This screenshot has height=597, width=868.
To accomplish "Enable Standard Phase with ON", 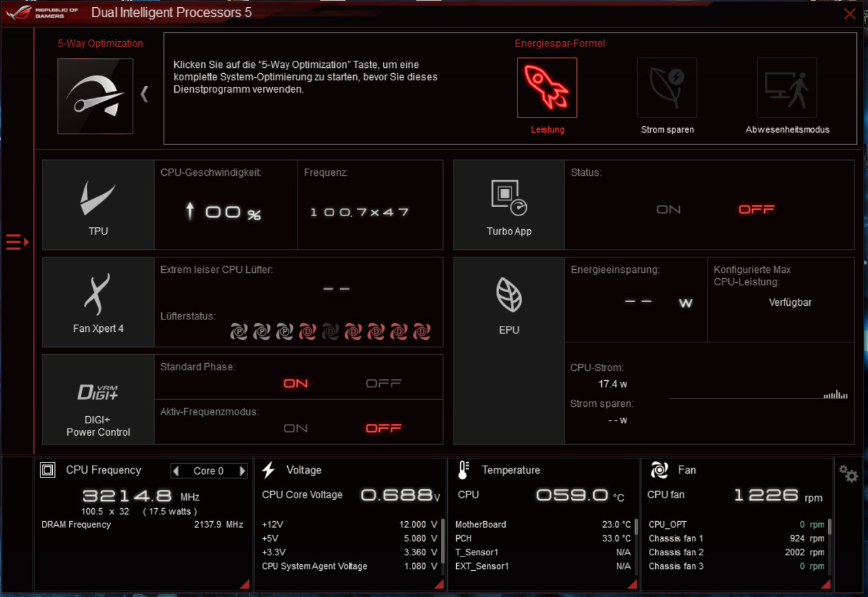I will coord(296,383).
